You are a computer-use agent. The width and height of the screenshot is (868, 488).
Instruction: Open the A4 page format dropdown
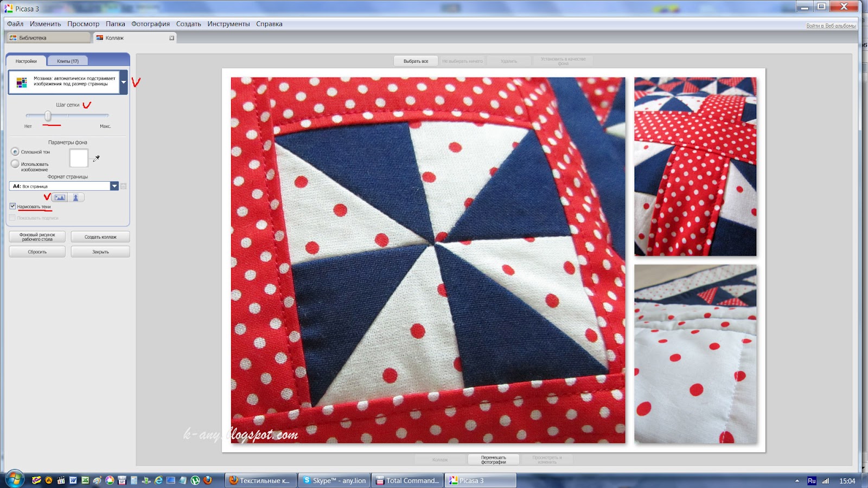pyautogui.click(x=114, y=186)
